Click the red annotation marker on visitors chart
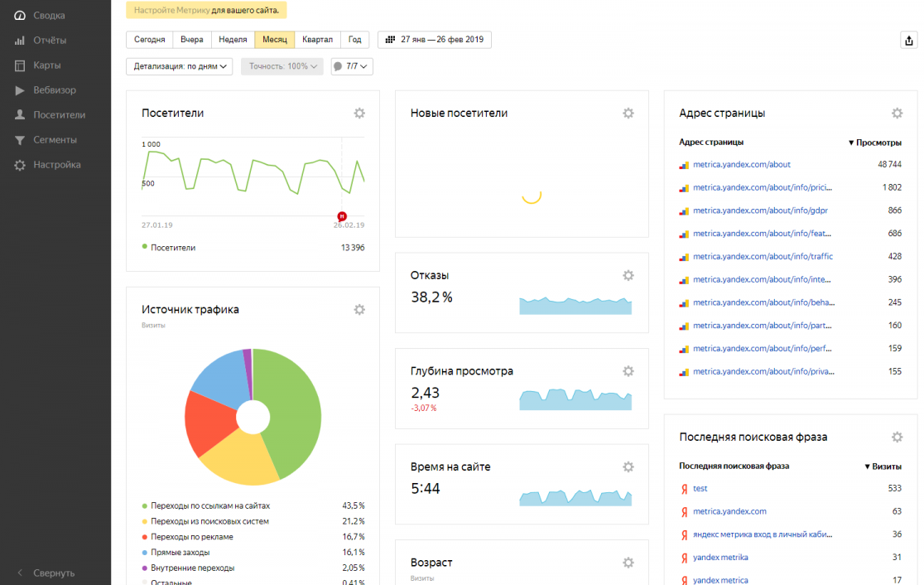 pos(342,216)
